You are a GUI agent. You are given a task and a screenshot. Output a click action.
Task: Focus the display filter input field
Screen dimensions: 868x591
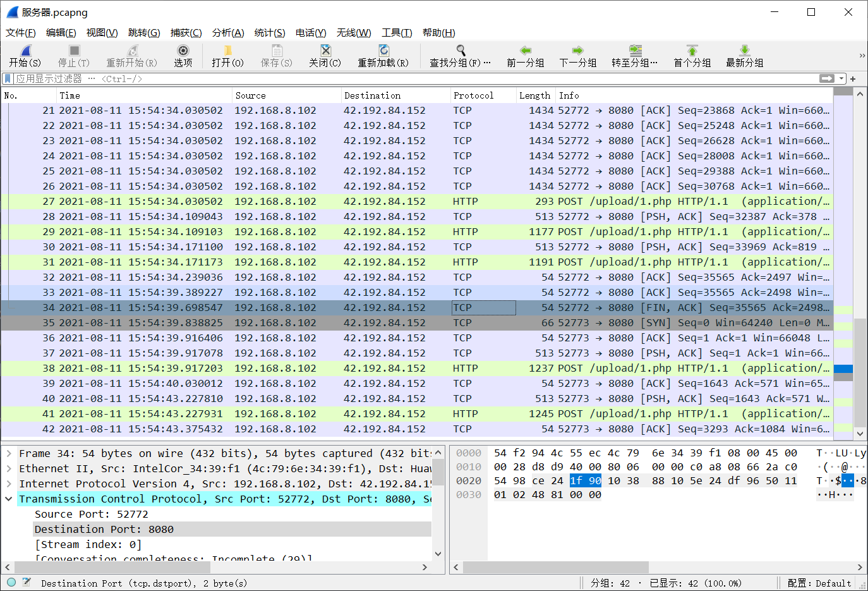(x=416, y=78)
